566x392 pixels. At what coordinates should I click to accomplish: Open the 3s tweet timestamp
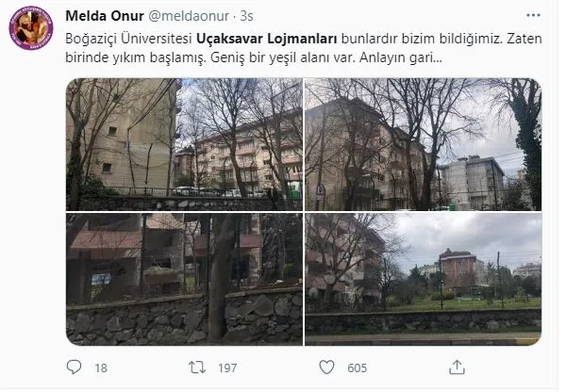246,16
